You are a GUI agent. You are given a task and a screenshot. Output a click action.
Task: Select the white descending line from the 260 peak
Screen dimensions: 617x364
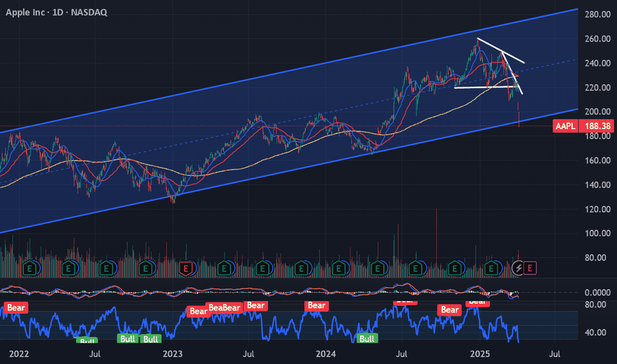pyautogui.click(x=500, y=50)
